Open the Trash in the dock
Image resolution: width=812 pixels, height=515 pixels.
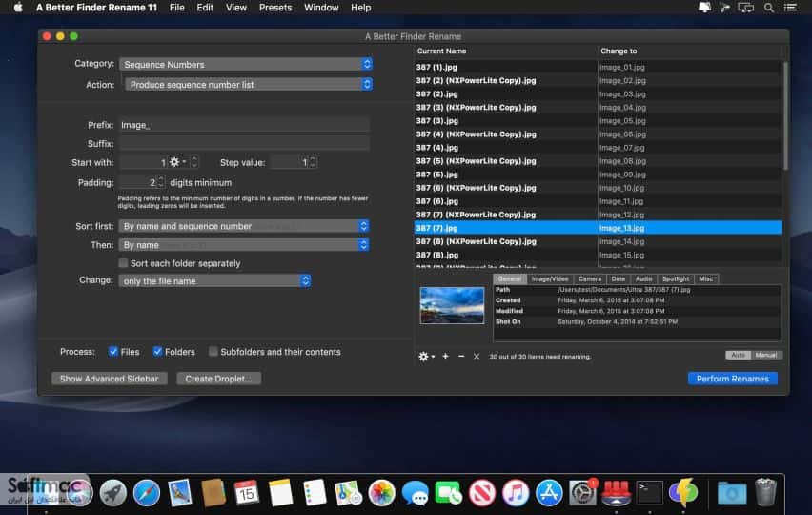[x=765, y=493]
